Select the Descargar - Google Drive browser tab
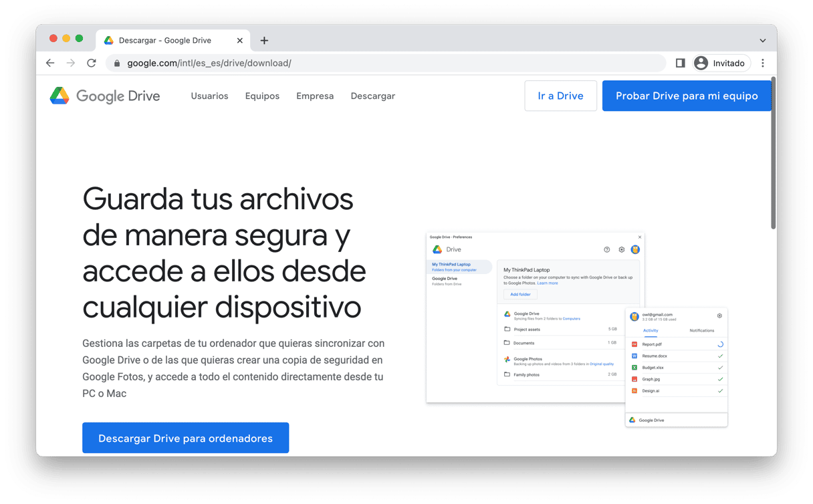The image size is (813, 504). tap(173, 41)
